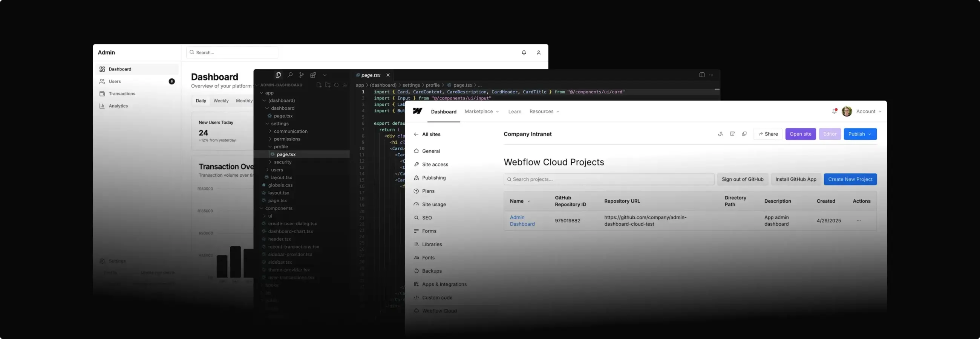
Task: Open the Explorer files icon in editor
Action: [x=278, y=75]
